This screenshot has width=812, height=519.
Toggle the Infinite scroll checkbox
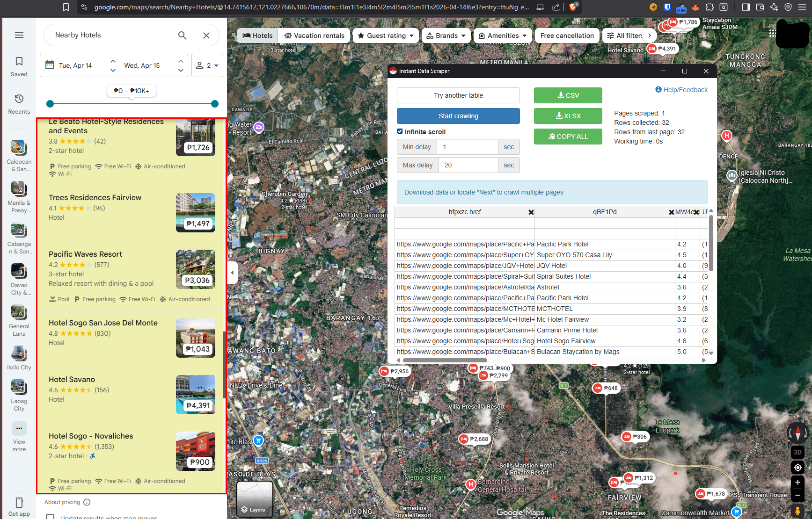400,131
